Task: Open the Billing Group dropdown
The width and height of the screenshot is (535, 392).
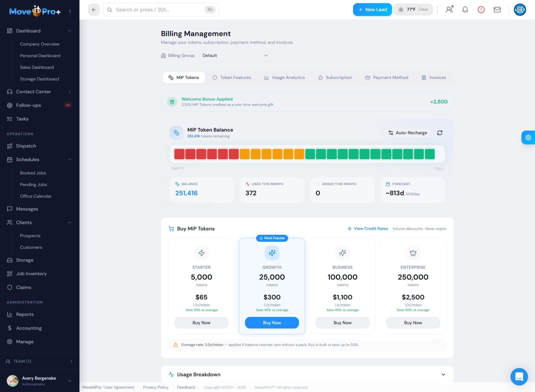Action: coord(235,55)
